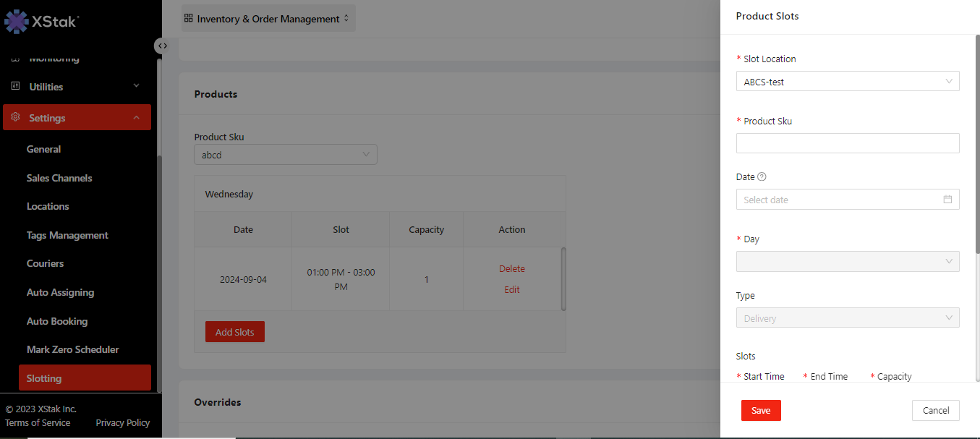Expand the Utilities menu section
The image size is (980, 439).
(136, 86)
